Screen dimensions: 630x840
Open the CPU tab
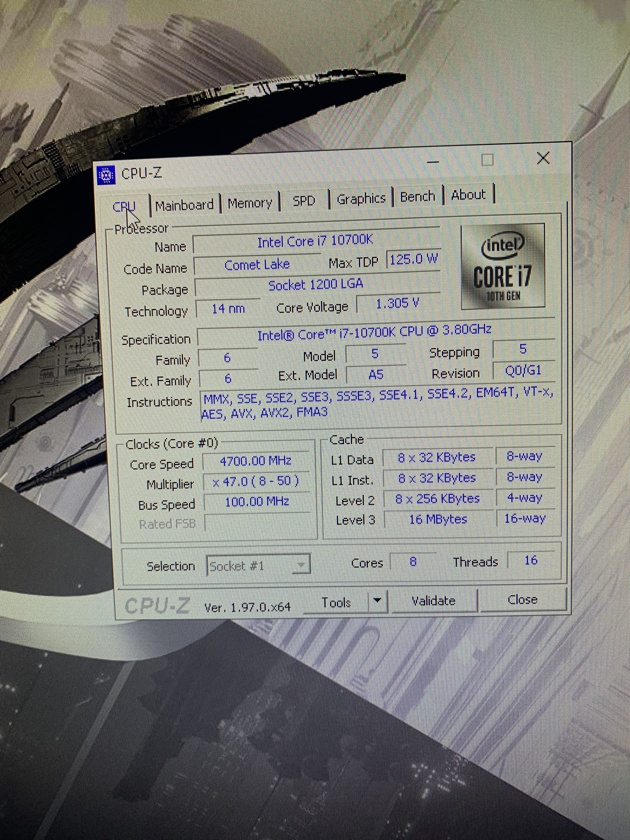click(125, 207)
